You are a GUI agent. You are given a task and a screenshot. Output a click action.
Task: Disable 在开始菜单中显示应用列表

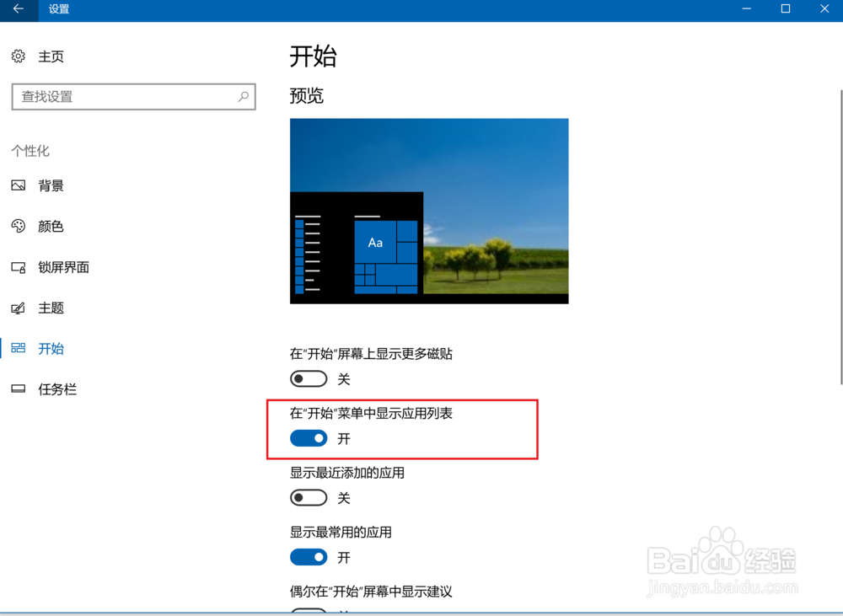pyautogui.click(x=308, y=438)
